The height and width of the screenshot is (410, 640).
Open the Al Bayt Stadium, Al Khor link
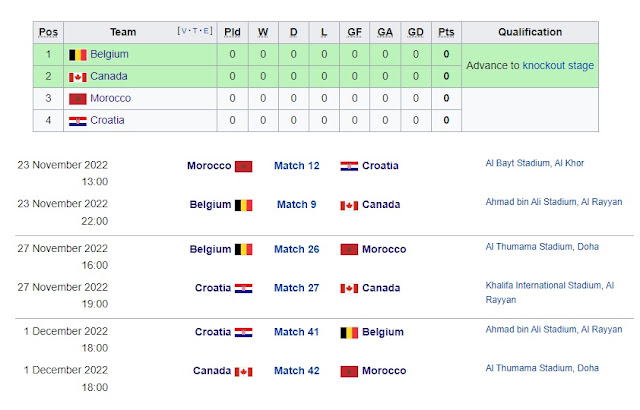(x=534, y=162)
